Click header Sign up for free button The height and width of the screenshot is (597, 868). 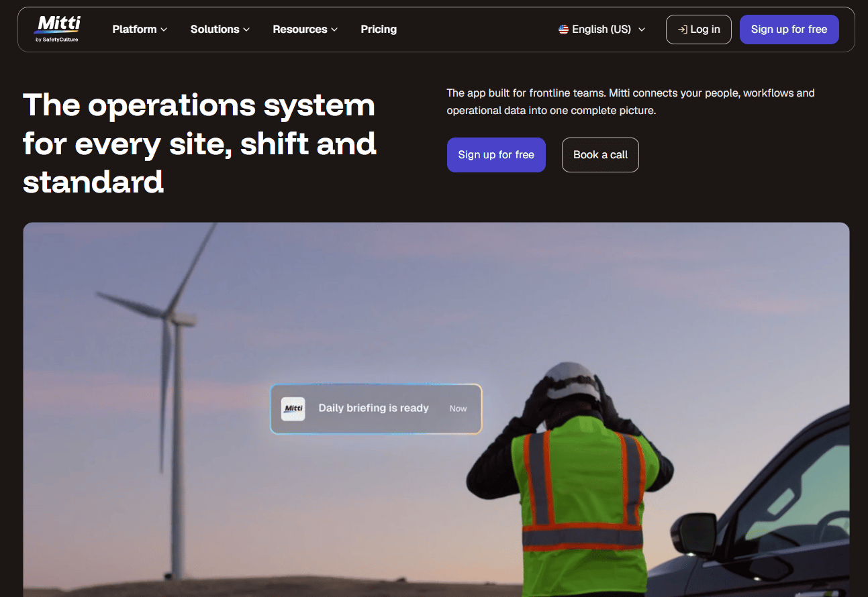(789, 30)
